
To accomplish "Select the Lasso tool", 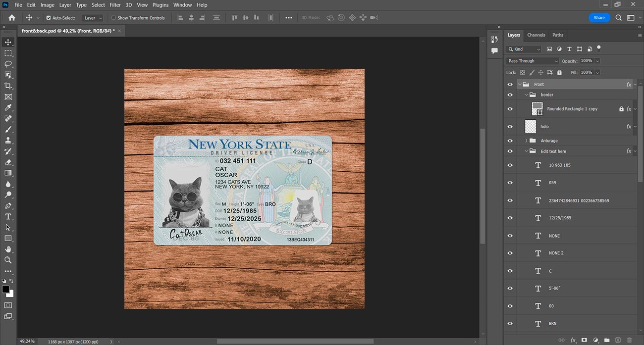I will point(8,64).
